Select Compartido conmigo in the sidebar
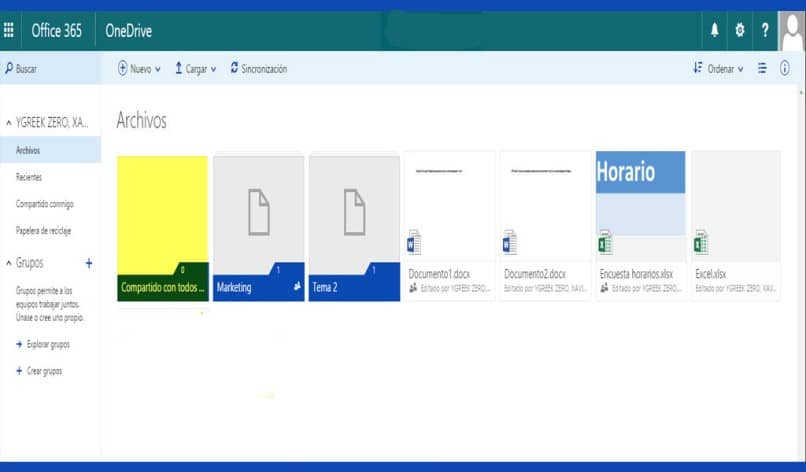Screen dimensions: 806x472 click(45, 204)
